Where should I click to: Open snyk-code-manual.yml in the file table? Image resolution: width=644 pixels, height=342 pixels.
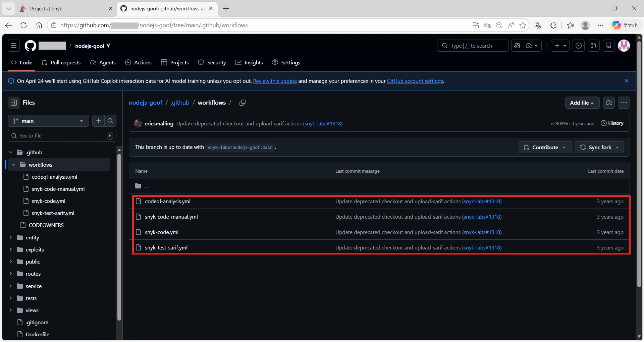click(x=171, y=217)
